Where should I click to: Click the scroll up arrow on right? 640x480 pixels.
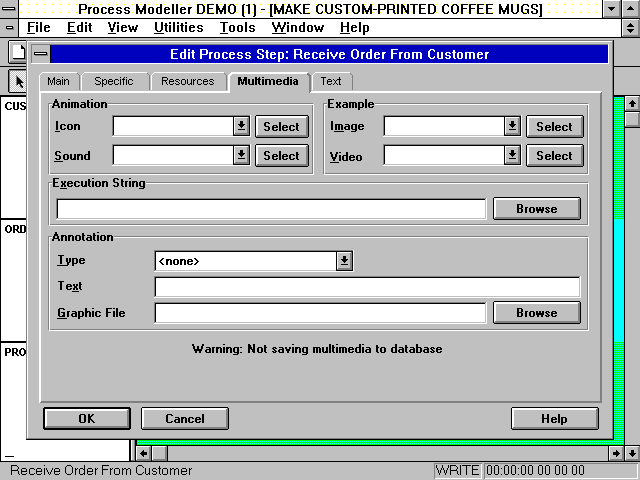point(631,103)
